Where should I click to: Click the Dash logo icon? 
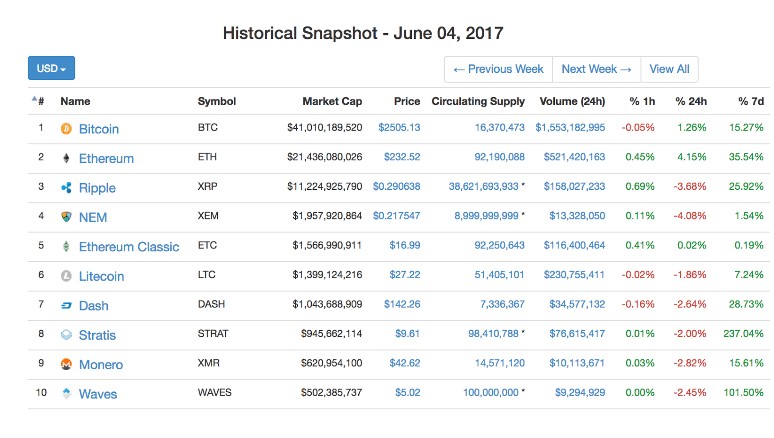click(66, 306)
